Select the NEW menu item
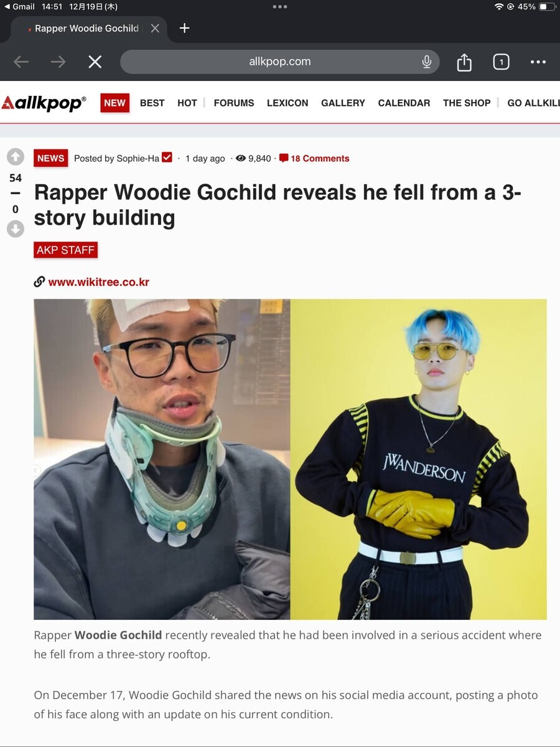Viewport: 560px width, 747px height. pos(114,103)
